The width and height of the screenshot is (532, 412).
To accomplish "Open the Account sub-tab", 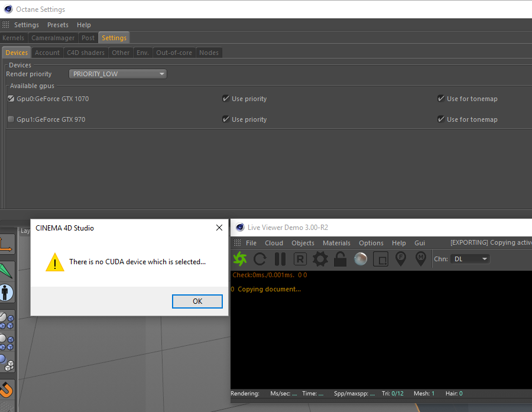I will [x=47, y=53].
